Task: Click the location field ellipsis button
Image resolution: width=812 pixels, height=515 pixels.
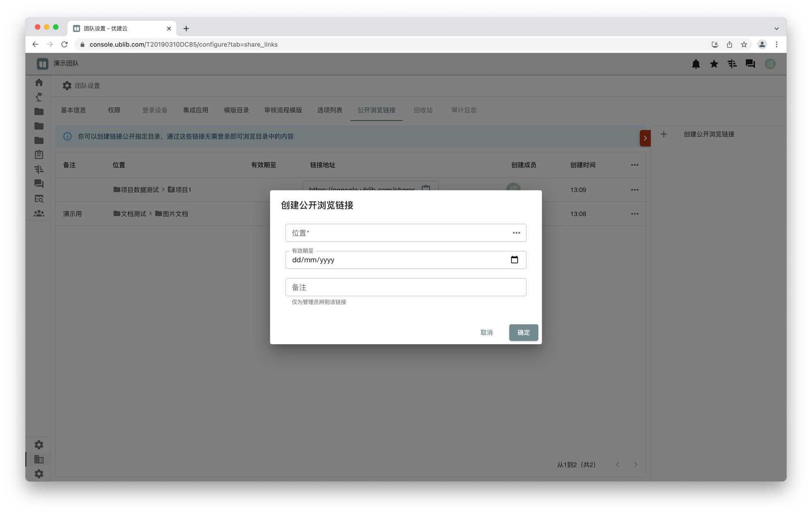Action: [x=516, y=233]
